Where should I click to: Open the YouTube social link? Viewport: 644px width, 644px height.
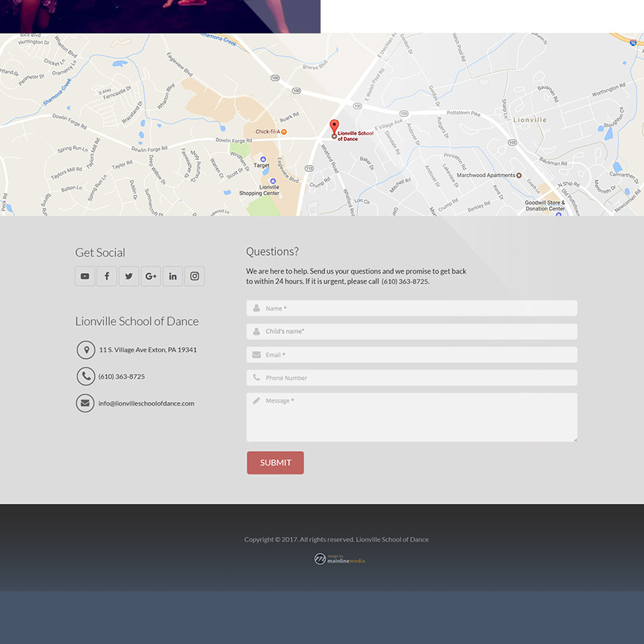tap(85, 276)
